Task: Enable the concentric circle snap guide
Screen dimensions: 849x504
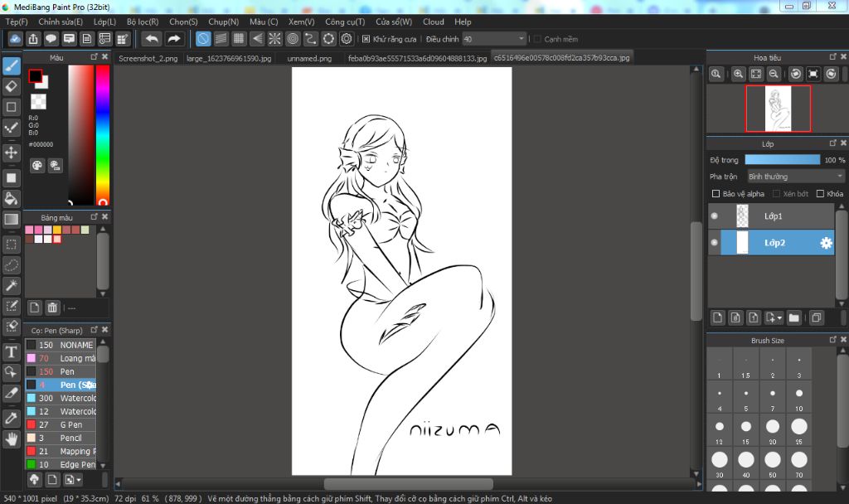Action: tap(293, 39)
